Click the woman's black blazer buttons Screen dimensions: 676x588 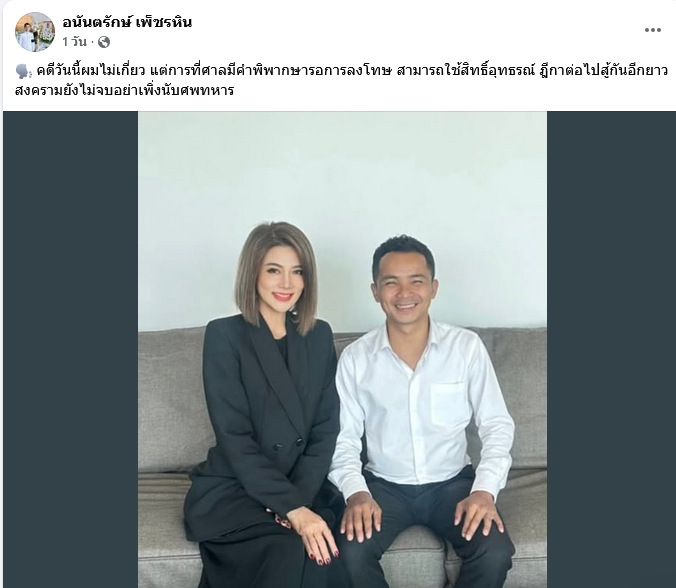pos(289,444)
